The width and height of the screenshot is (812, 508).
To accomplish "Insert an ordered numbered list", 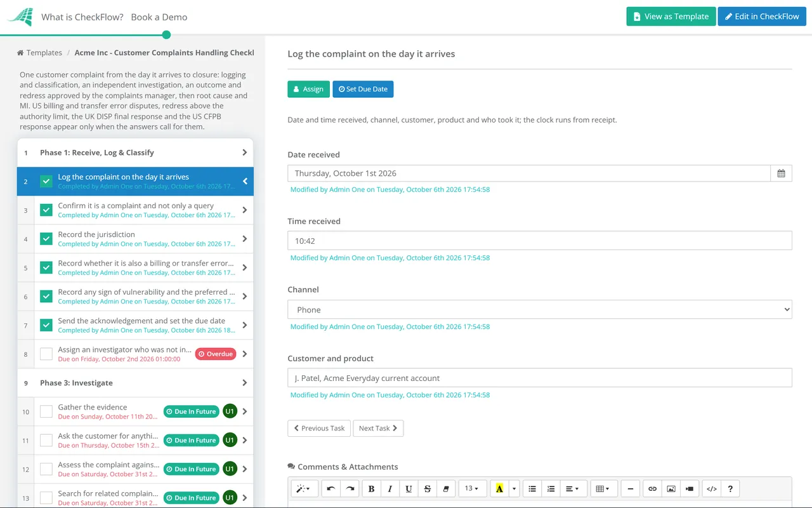I will (551, 488).
